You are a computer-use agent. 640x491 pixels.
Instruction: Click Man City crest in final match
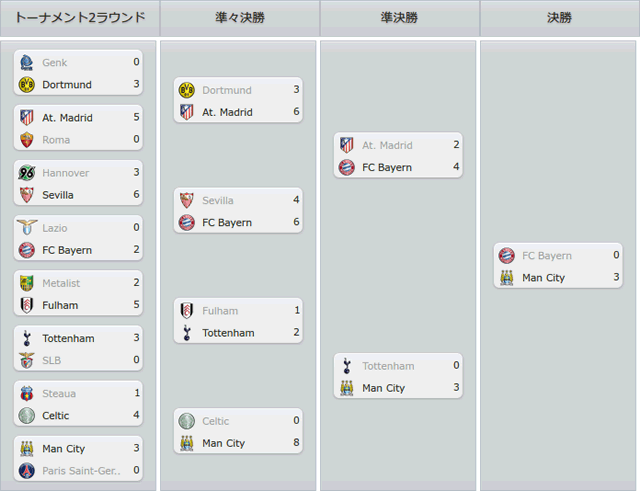(507, 278)
